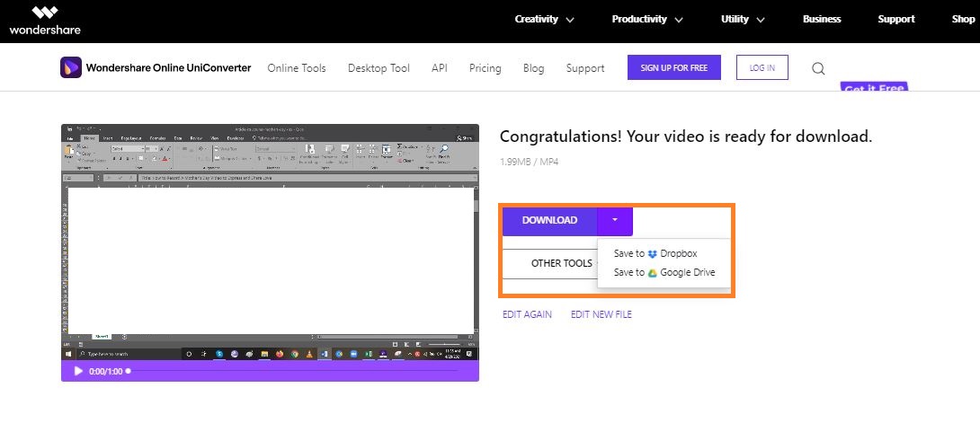
Task: Choose Save to Google Drive
Action: tap(664, 273)
